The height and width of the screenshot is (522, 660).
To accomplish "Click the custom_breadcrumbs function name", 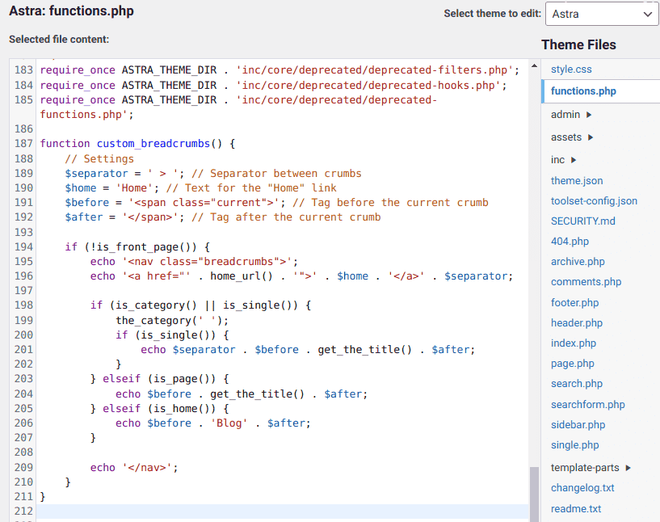I will tap(153, 144).
